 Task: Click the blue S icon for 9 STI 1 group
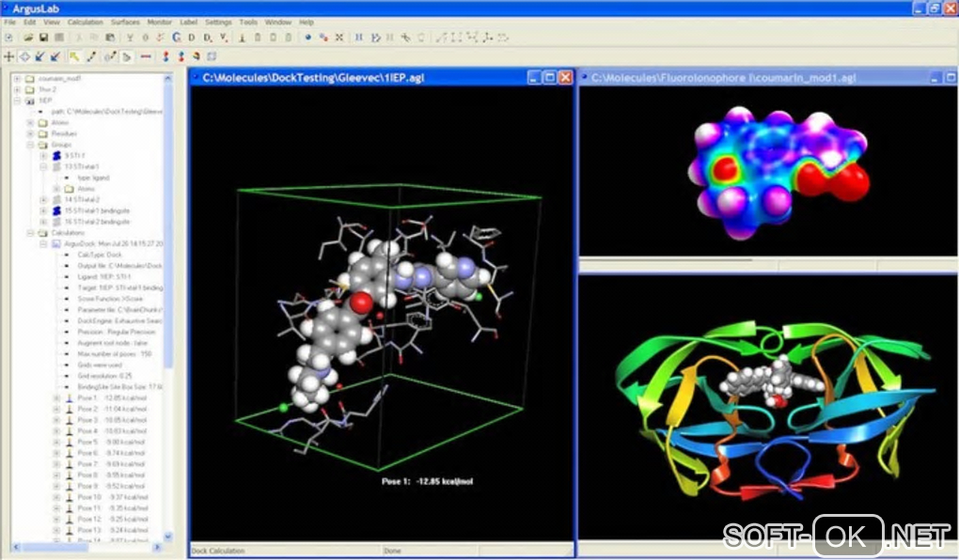(56, 156)
